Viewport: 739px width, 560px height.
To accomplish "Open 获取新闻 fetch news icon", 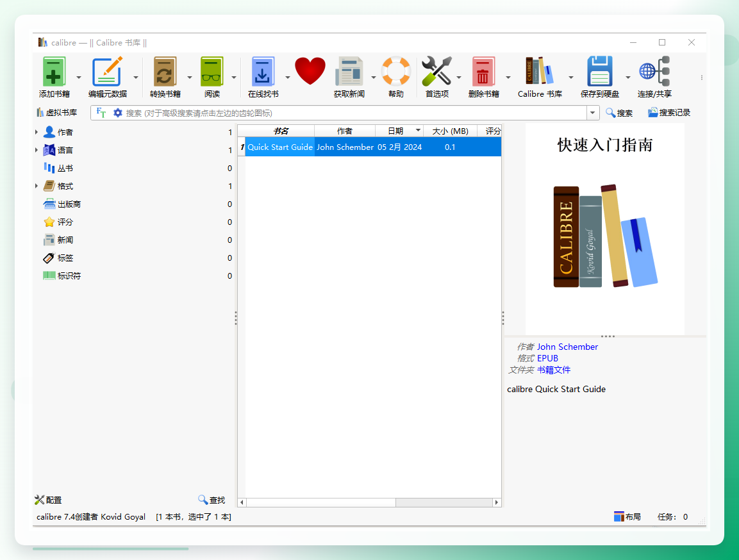I will tap(349, 72).
